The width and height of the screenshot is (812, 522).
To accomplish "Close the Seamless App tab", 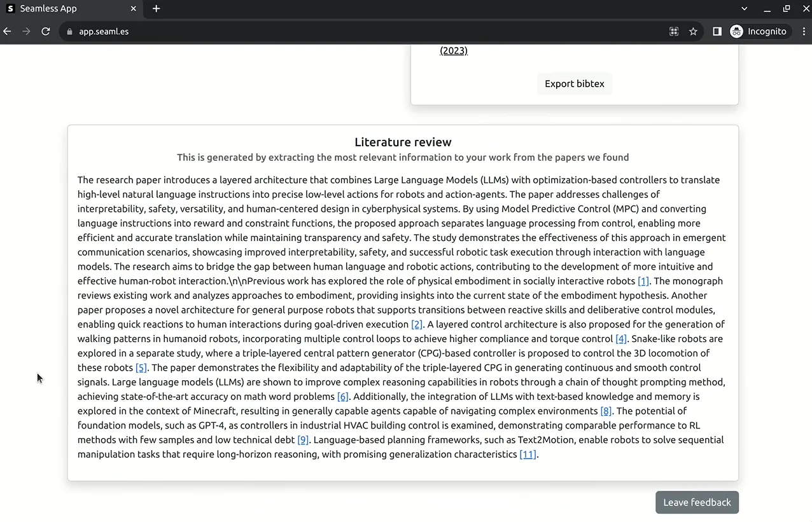I will coord(133,8).
